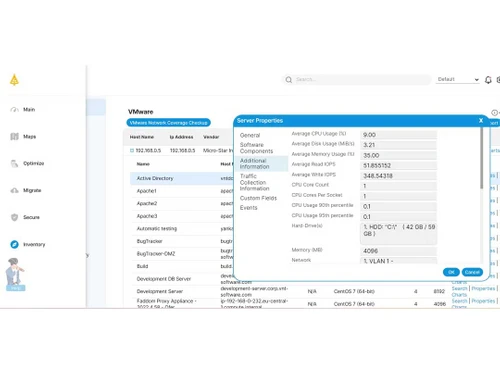The width and height of the screenshot is (500, 375).
Task: Open the Maps sidebar icon
Action: [x=14, y=136]
